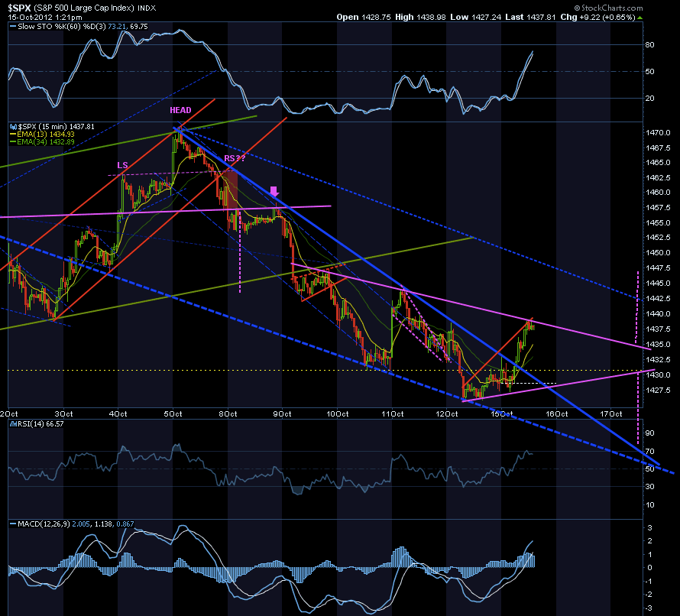680x616 pixels.
Task: Click the stochastic 80 level axis label
Action: 649,44
